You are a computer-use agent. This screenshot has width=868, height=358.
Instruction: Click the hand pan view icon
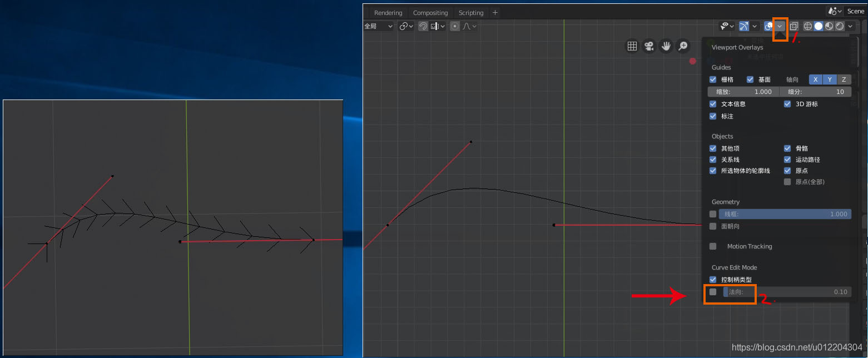coord(666,46)
